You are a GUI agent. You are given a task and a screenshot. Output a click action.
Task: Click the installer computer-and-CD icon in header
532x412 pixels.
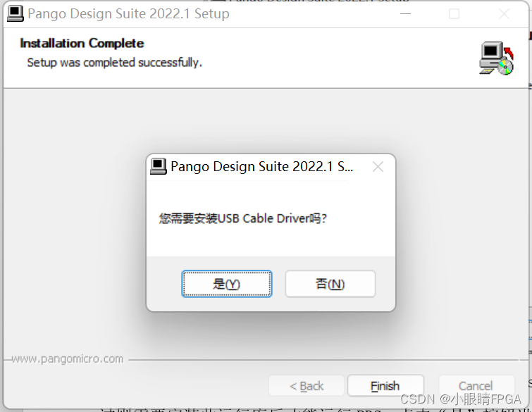(496, 58)
